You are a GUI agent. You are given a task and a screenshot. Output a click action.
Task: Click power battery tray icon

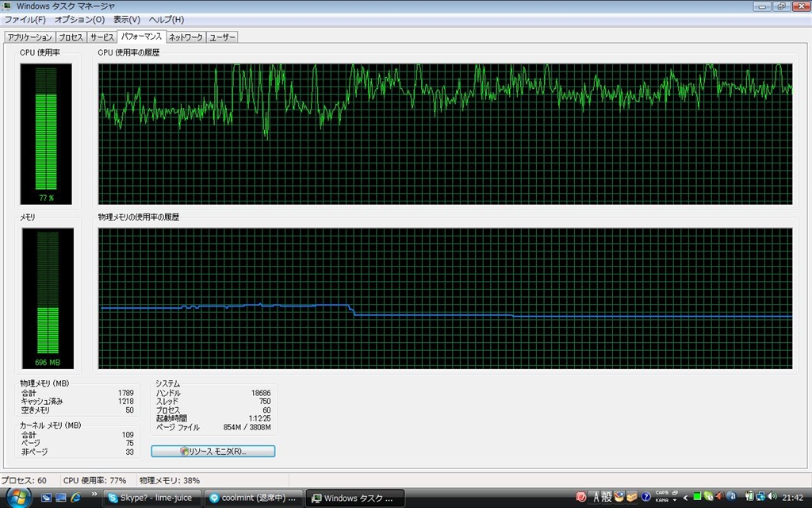coord(749,496)
